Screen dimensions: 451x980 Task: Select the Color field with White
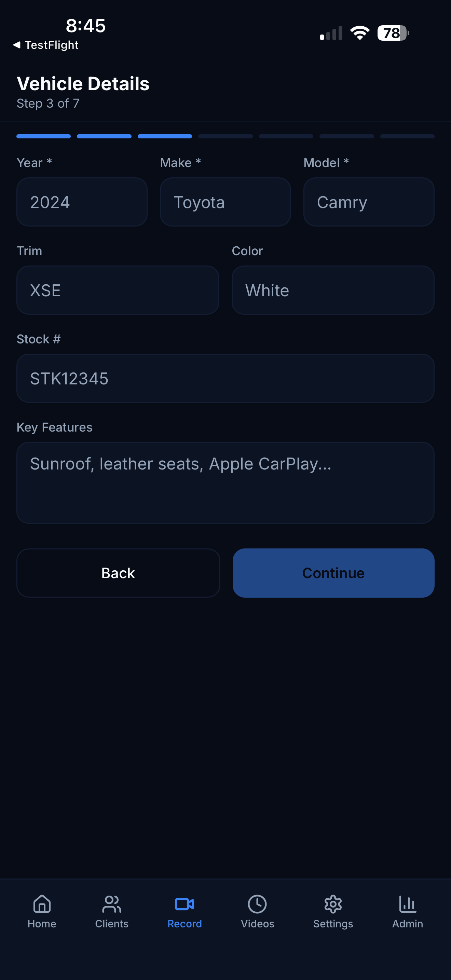(x=333, y=290)
